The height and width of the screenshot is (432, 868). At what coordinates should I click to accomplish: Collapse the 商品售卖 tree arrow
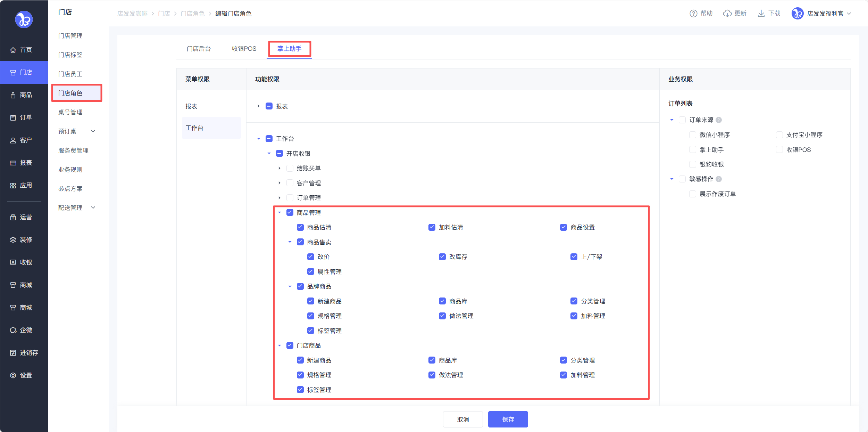(x=290, y=242)
